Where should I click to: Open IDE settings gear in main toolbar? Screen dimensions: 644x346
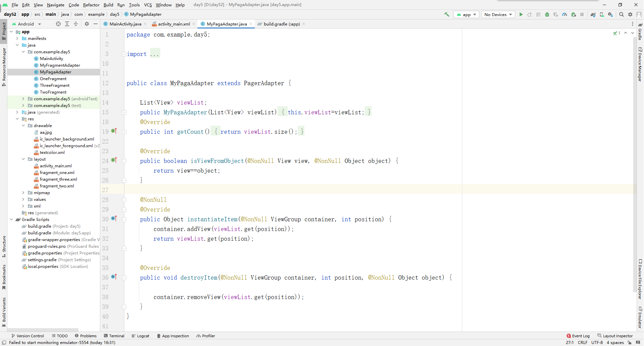pos(630,14)
